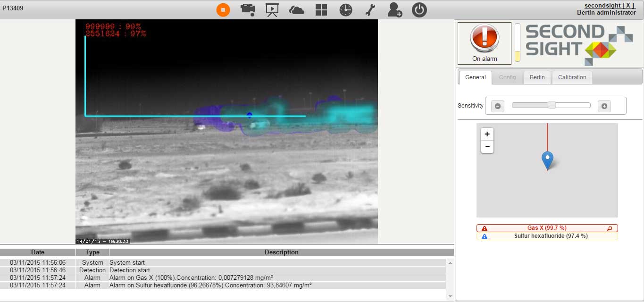Screen dimensions: 644x302
Task: Click the On alarm indicator button
Action: pyautogui.click(x=485, y=43)
